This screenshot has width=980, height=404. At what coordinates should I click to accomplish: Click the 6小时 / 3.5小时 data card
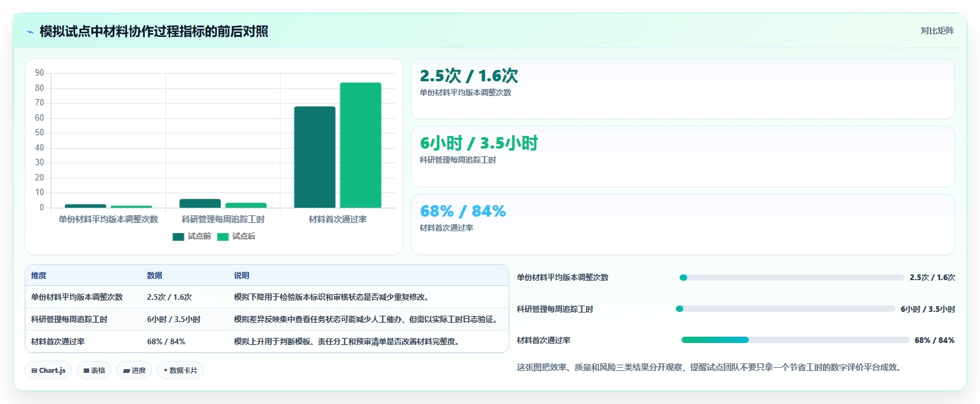pos(683,156)
